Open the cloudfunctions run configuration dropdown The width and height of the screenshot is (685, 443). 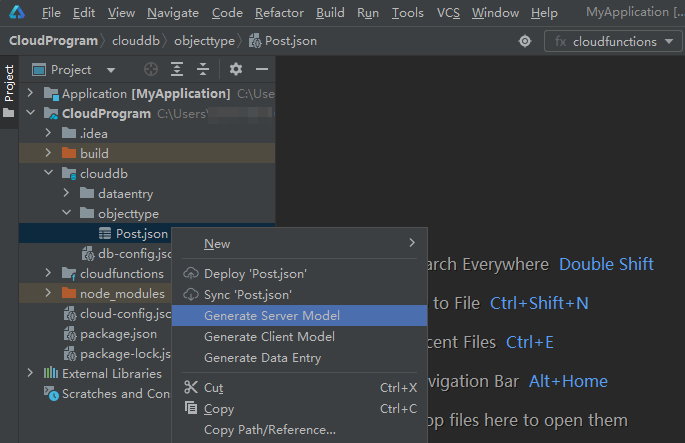tap(614, 42)
